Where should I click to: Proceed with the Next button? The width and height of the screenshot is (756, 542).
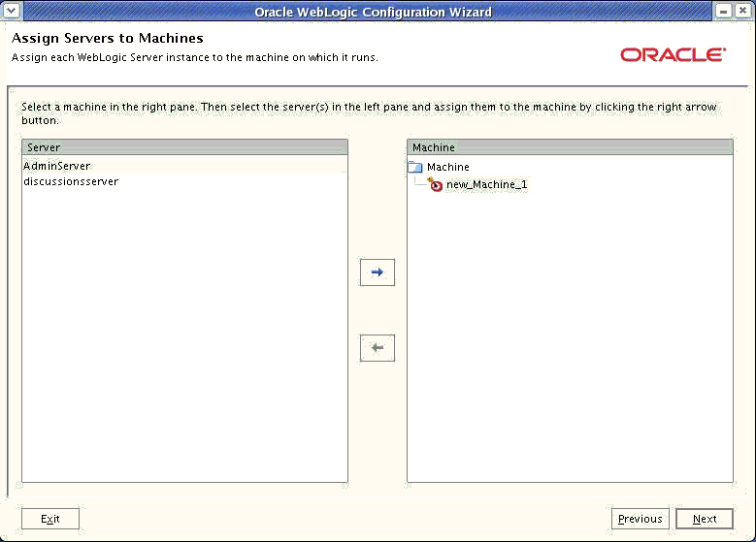tap(705, 519)
